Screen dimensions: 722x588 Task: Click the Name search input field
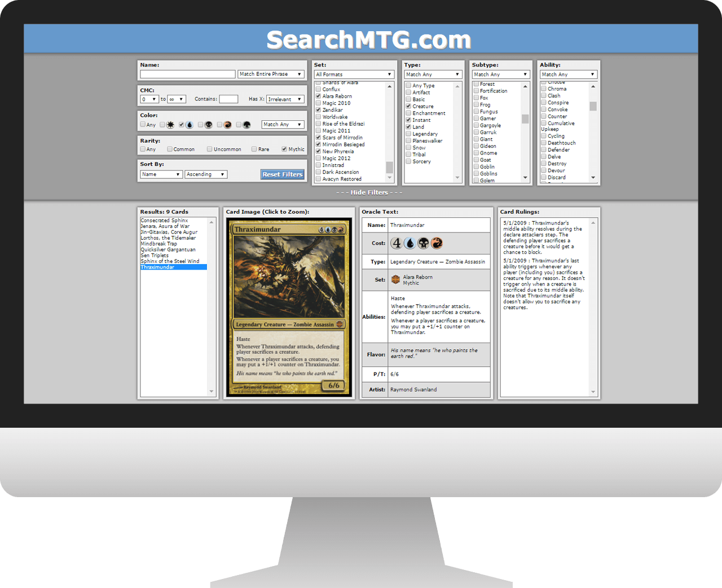(188, 74)
